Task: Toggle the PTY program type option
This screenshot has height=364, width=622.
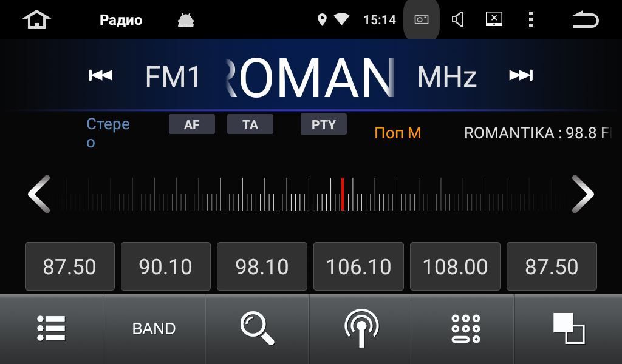Action: [324, 124]
